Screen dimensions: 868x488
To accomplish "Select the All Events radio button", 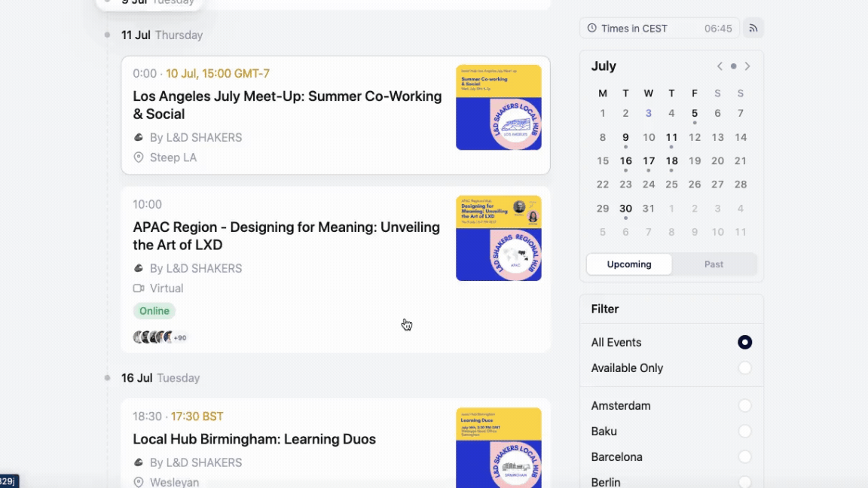I will (744, 343).
